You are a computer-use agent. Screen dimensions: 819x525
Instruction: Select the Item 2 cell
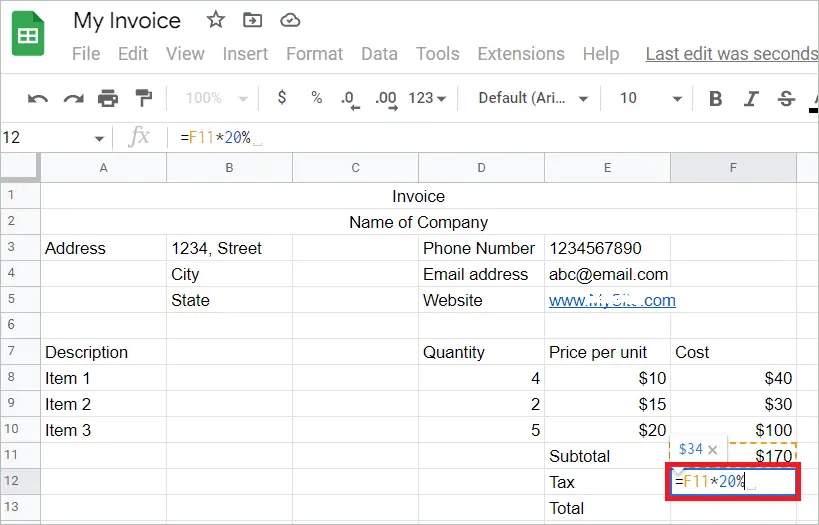point(103,404)
